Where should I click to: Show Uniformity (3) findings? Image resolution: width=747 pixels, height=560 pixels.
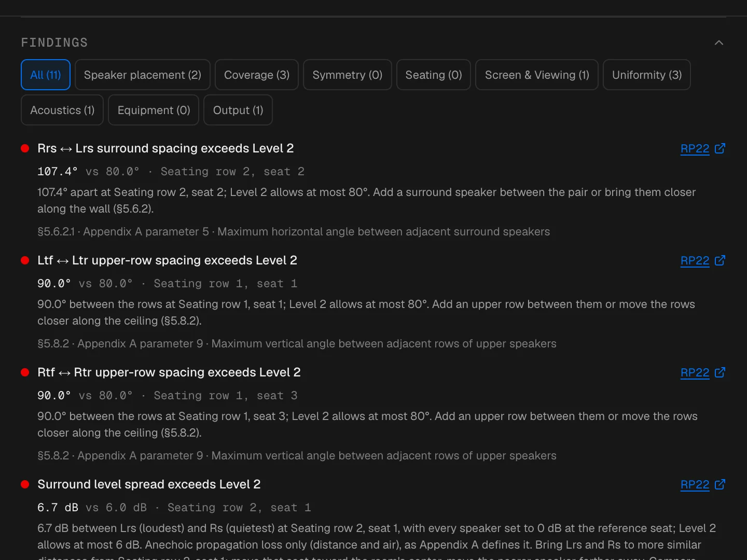(x=647, y=75)
